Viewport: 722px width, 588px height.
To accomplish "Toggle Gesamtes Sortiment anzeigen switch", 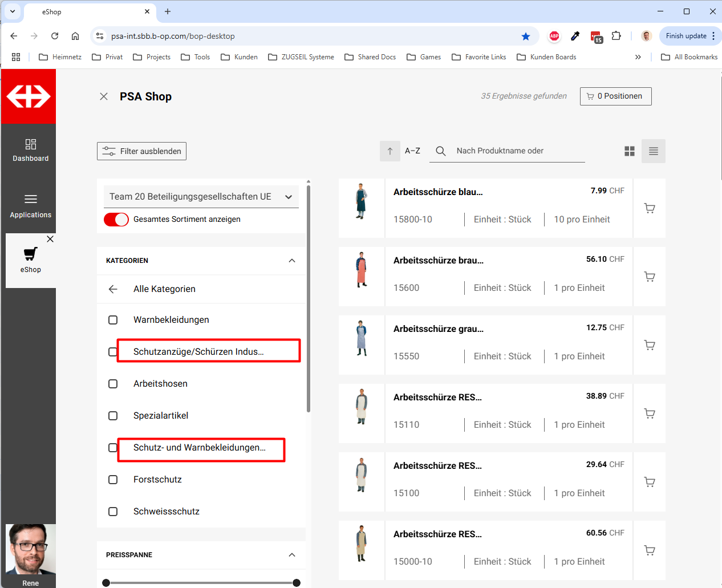I will [116, 220].
